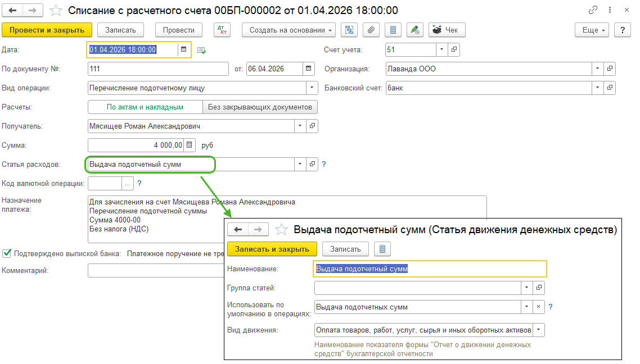640x364 pixels.
Task: Click Провести и закрыть button
Action: click(47, 30)
